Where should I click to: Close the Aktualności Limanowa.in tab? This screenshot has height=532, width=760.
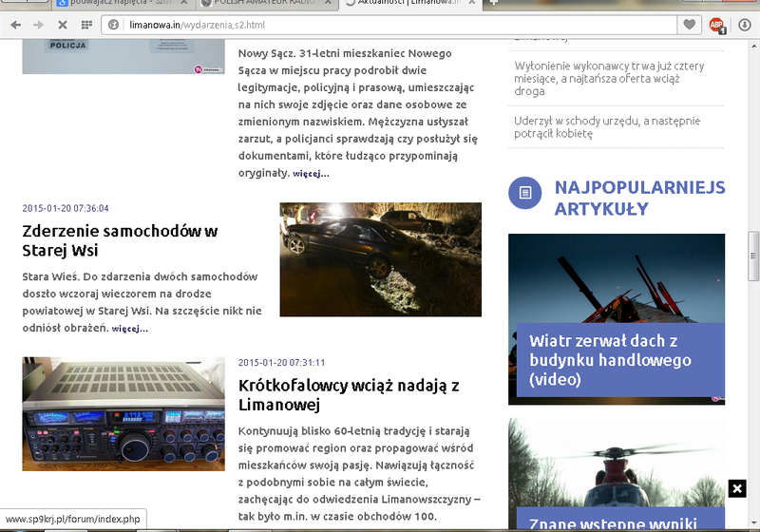471,3
